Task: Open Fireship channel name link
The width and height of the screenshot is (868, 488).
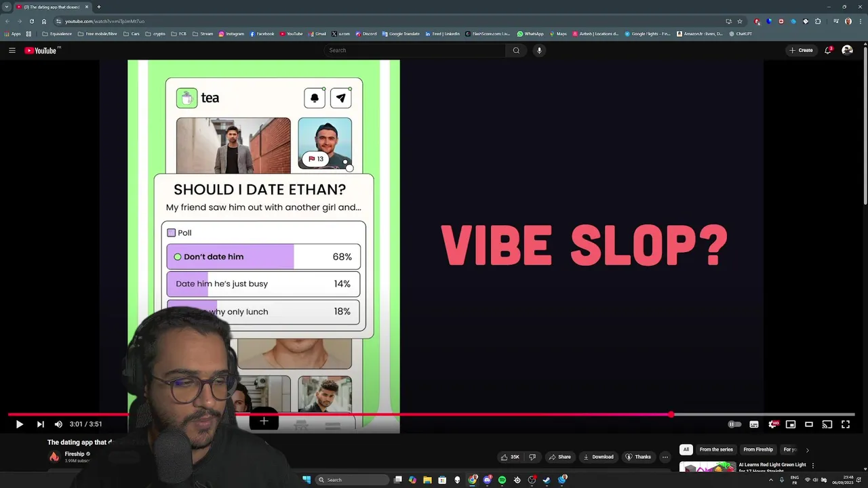Action: (x=75, y=454)
